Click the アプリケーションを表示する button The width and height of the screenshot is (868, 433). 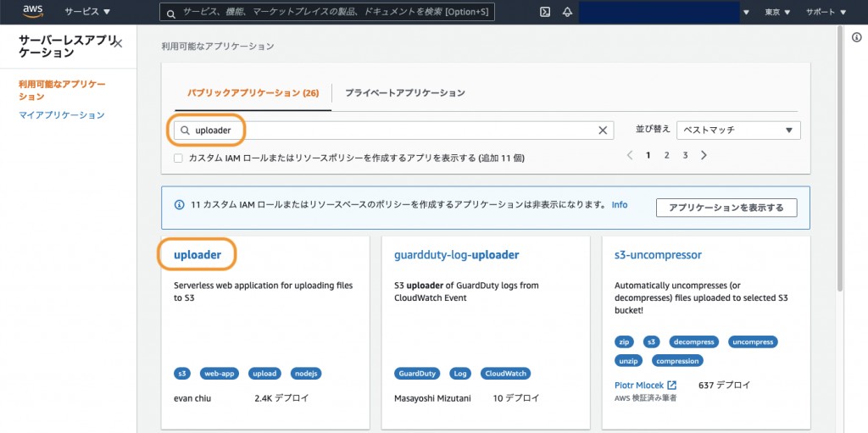[726, 208]
